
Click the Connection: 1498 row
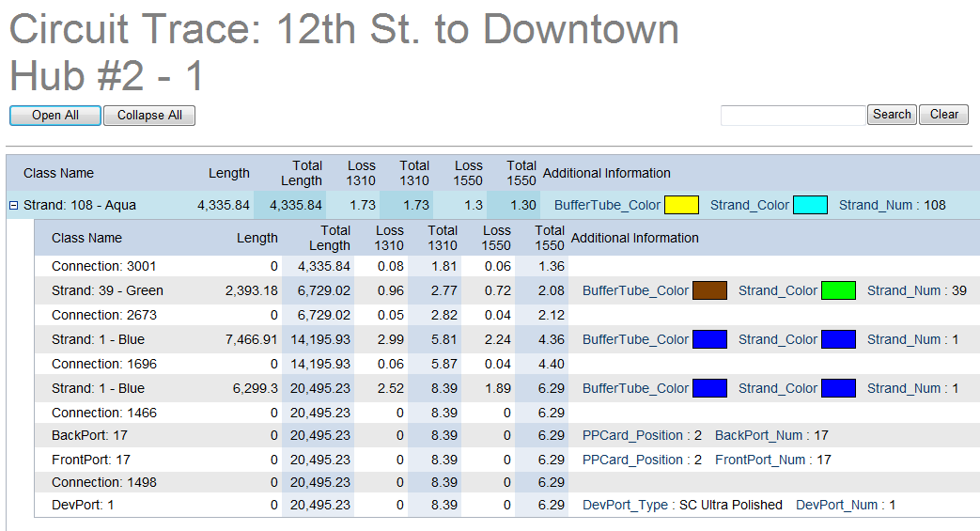104,482
